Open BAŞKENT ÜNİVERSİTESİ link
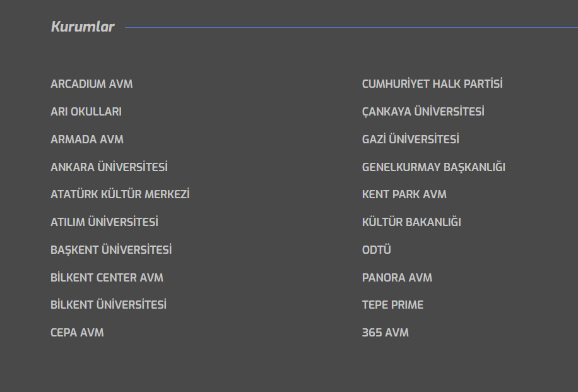The image size is (578, 392). point(111,250)
